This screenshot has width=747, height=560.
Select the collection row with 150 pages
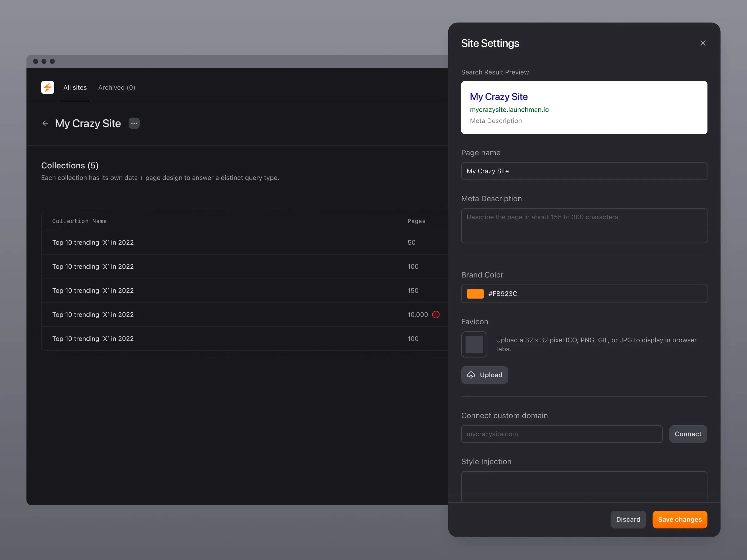click(245, 291)
